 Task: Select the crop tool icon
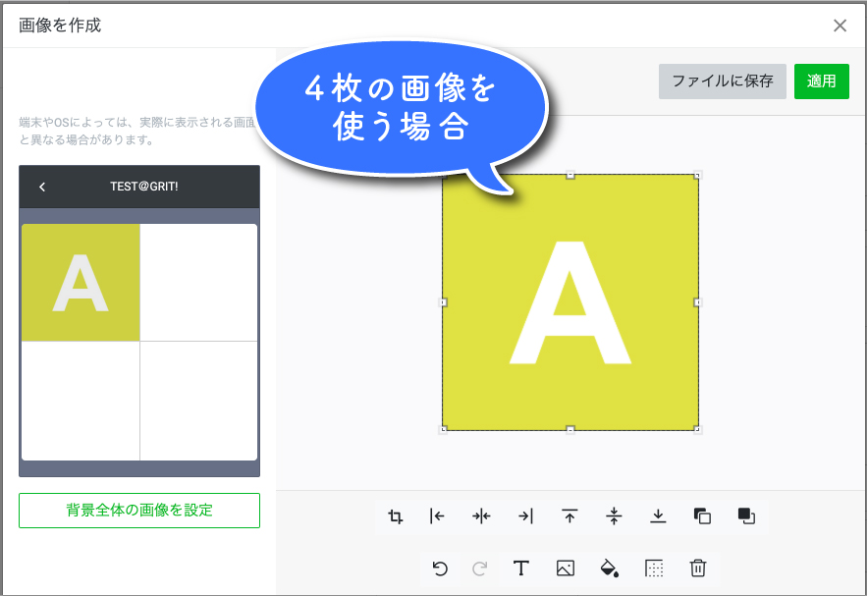coord(396,516)
